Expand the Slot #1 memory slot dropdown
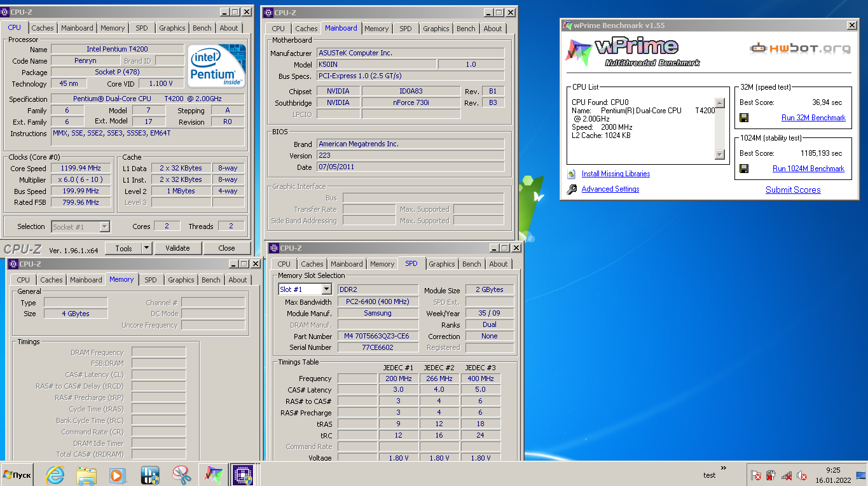The width and height of the screenshot is (868, 486). [326, 289]
